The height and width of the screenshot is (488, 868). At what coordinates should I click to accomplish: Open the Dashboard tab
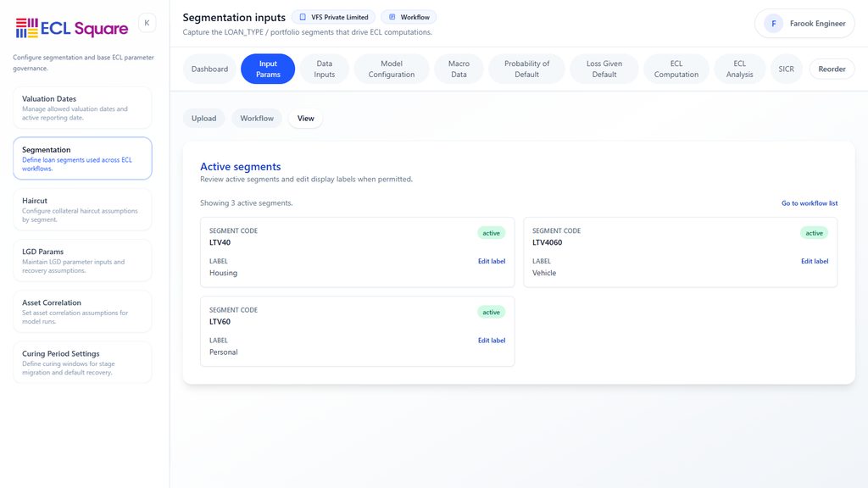(x=210, y=69)
